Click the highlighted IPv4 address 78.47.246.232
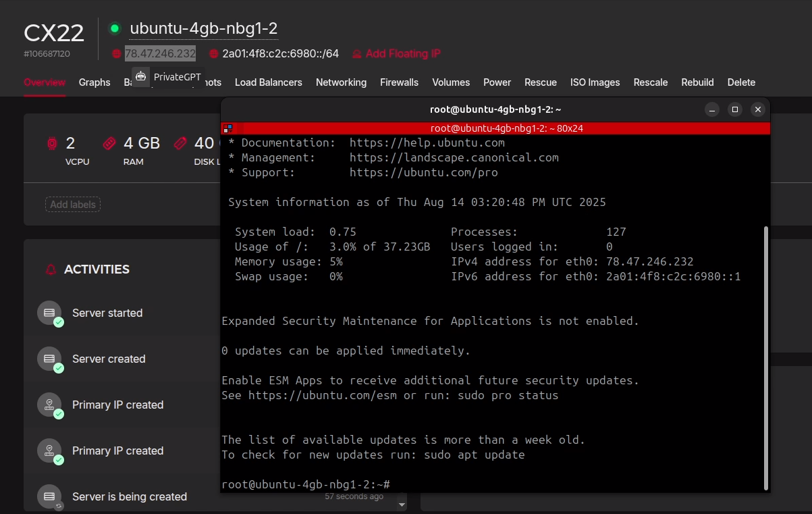The width and height of the screenshot is (812, 514). (160, 53)
